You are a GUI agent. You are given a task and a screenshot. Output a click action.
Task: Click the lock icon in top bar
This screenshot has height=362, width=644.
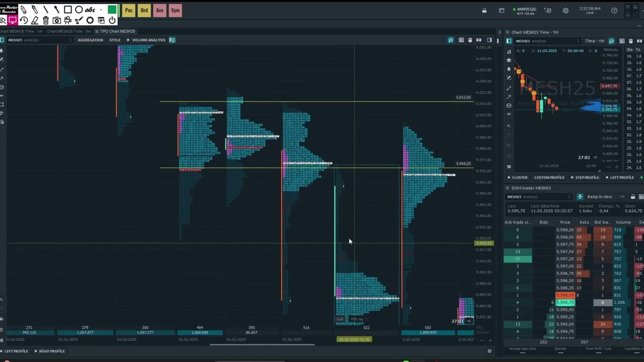(485, 10)
